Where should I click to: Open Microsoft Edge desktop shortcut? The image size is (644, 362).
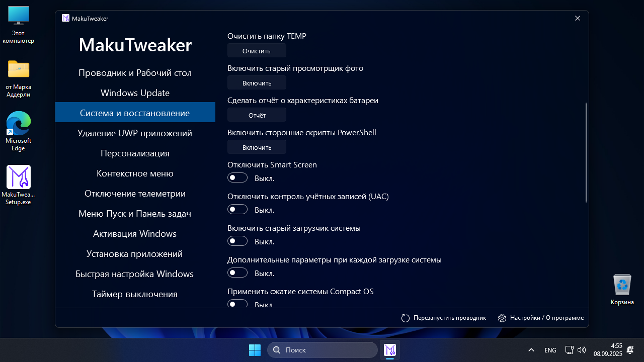click(19, 124)
